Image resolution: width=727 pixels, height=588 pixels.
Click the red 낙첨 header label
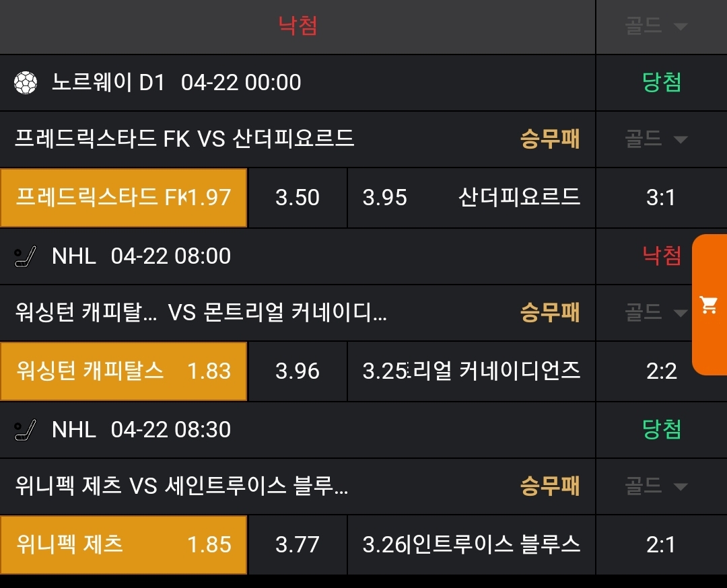(x=298, y=26)
